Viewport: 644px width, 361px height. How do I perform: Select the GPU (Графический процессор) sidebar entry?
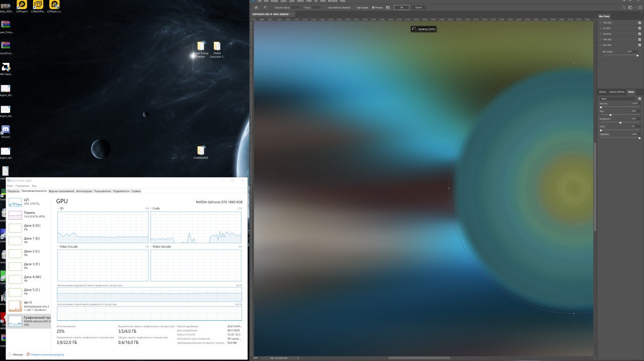pos(29,321)
